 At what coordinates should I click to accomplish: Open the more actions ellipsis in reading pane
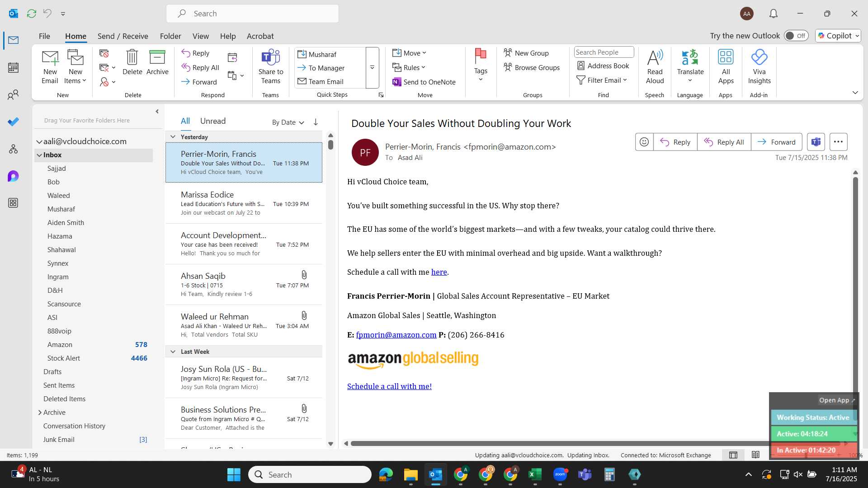click(838, 142)
